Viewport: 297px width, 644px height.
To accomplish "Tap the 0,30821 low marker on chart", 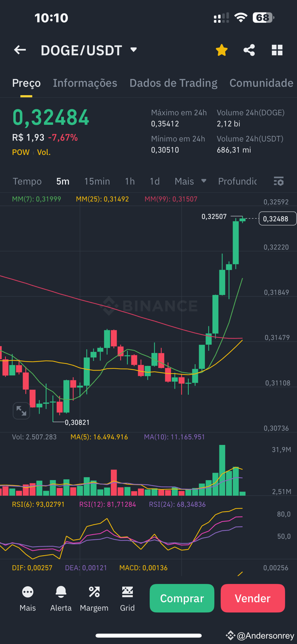I will (77, 422).
